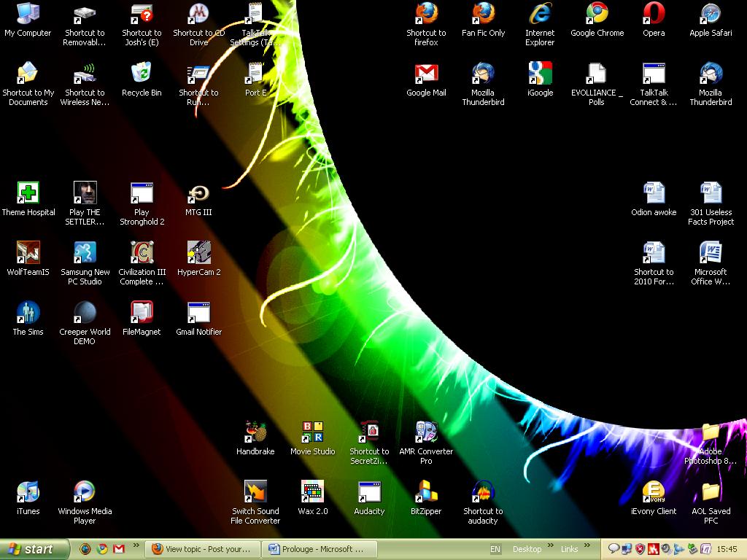Screen dimensions: 747x560
Task: Switch to the View topic Firefox taskbar window
Action: (x=201, y=549)
